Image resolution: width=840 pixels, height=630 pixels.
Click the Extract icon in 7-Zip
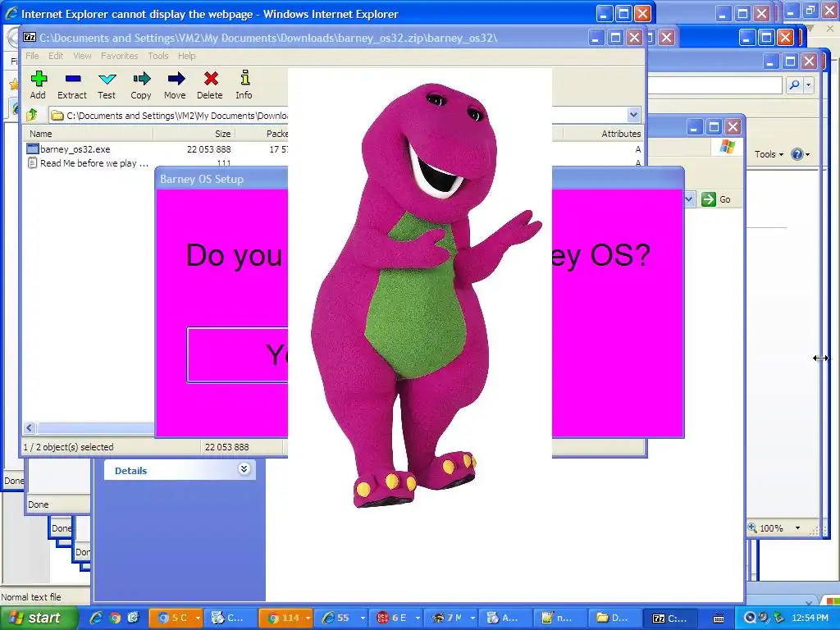[72, 84]
